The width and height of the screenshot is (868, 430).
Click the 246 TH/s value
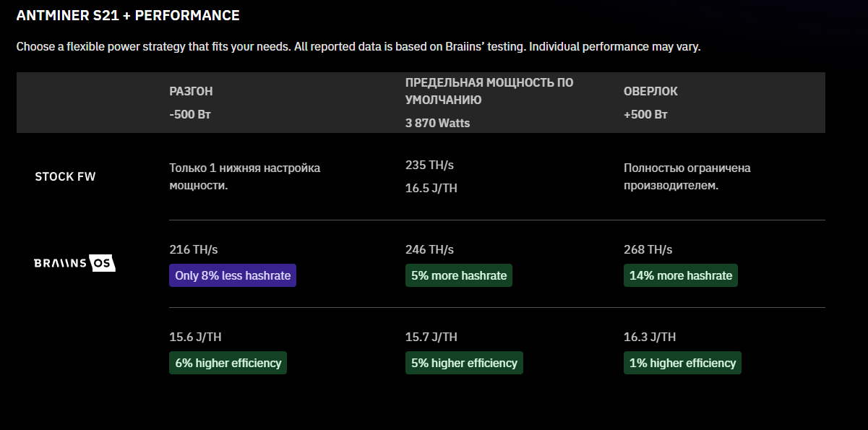429,249
